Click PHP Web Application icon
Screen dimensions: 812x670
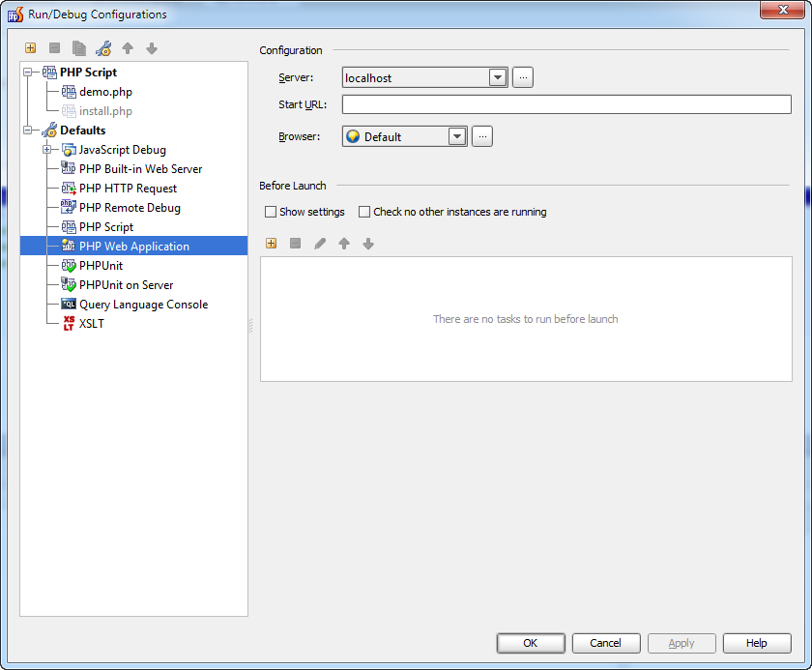69,246
